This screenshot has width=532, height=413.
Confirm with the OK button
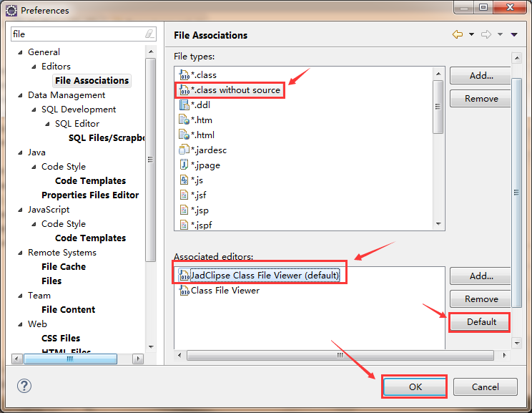(415, 387)
